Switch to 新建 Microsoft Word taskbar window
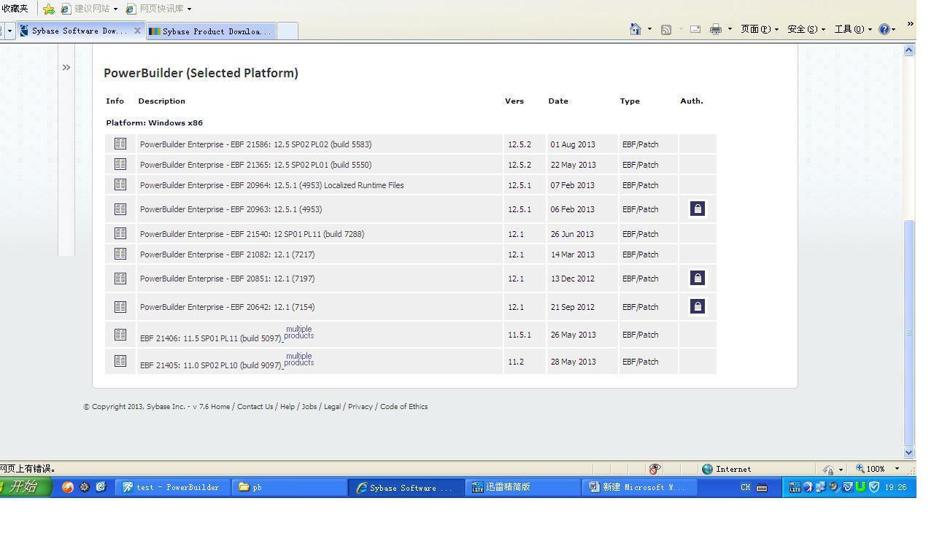The image size is (934, 560). pyautogui.click(x=639, y=487)
